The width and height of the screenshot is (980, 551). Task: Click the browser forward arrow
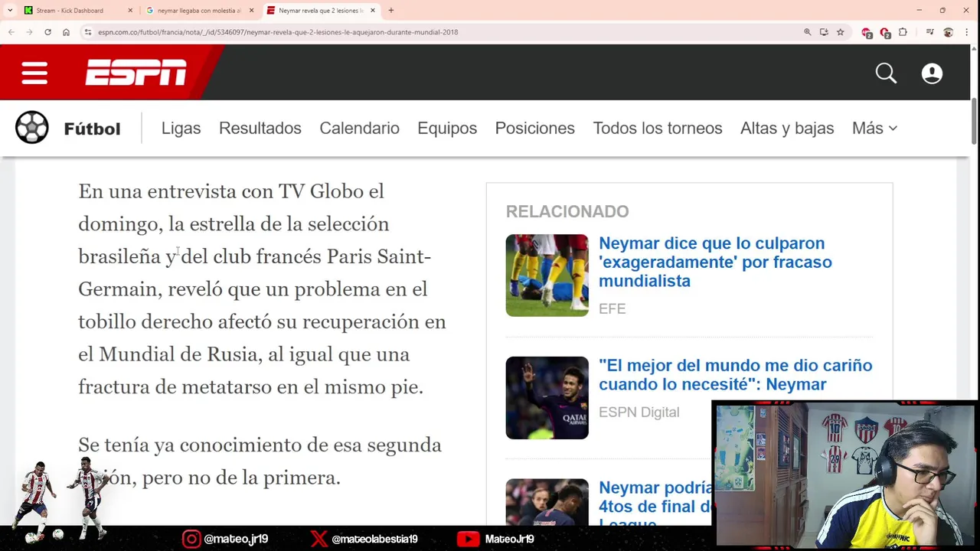[29, 32]
